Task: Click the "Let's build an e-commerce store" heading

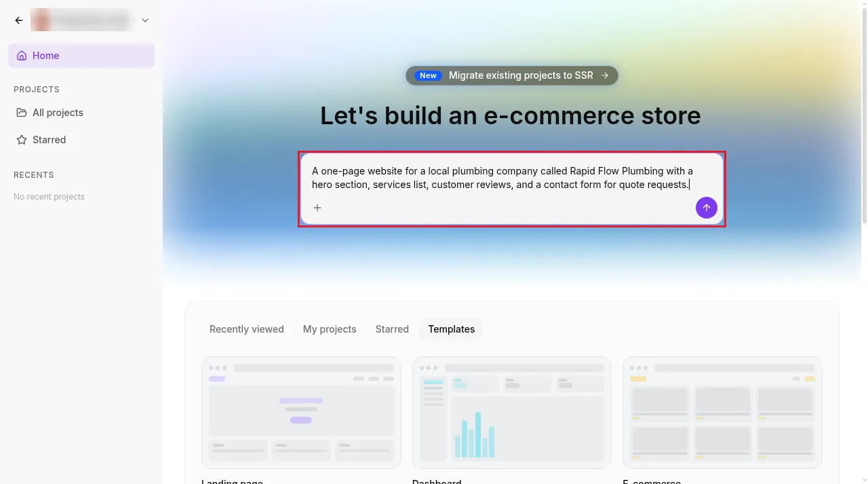Action: 511,115
